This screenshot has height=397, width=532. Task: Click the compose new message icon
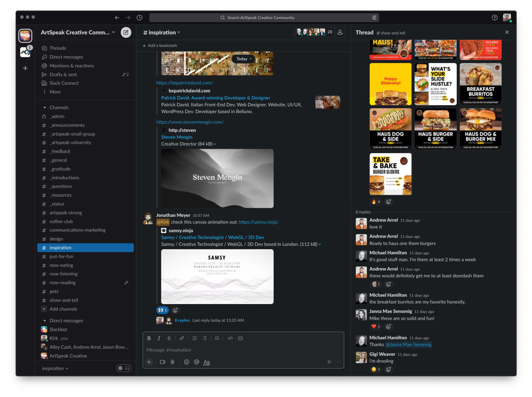(x=126, y=32)
